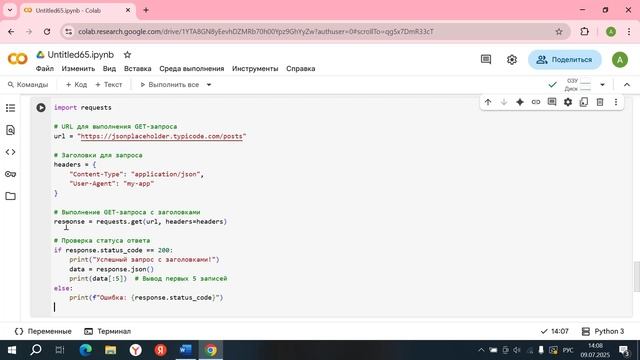640x360 pixels.
Task: Open Chrome three-dot menu
Action: pyautogui.click(x=629, y=31)
